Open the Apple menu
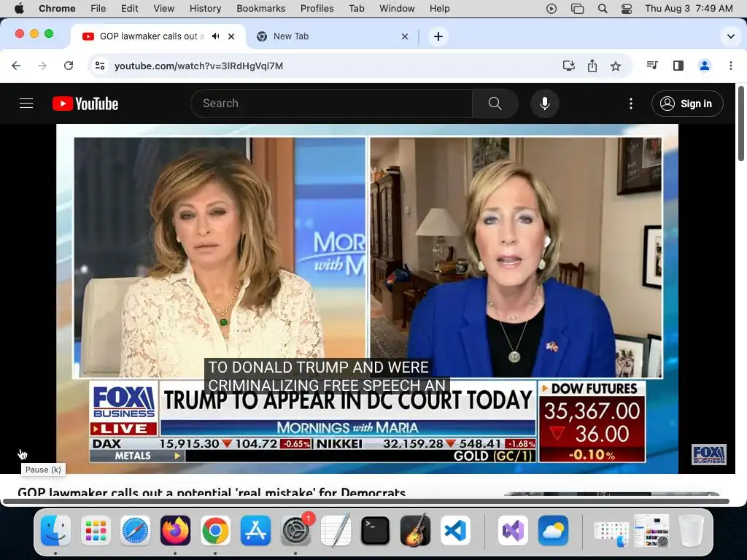Screen dimensions: 747x560 pyautogui.click(x=19, y=8)
